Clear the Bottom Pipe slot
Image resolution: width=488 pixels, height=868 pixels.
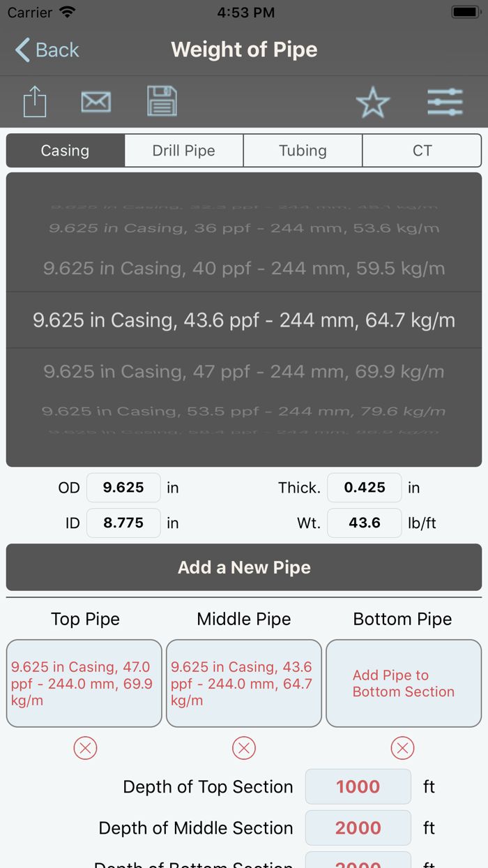coord(402,747)
